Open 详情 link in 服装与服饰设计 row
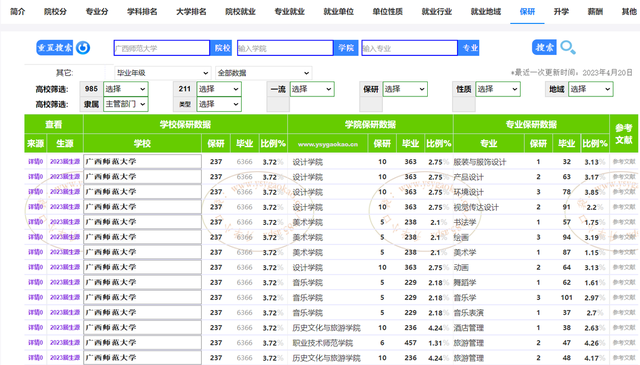This screenshot has height=365, width=640. pos(36,162)
